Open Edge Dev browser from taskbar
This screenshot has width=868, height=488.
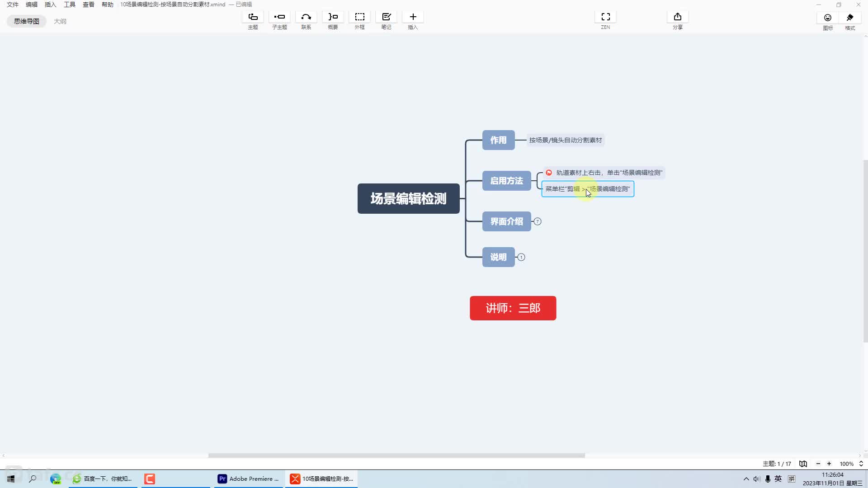[56, 479]
